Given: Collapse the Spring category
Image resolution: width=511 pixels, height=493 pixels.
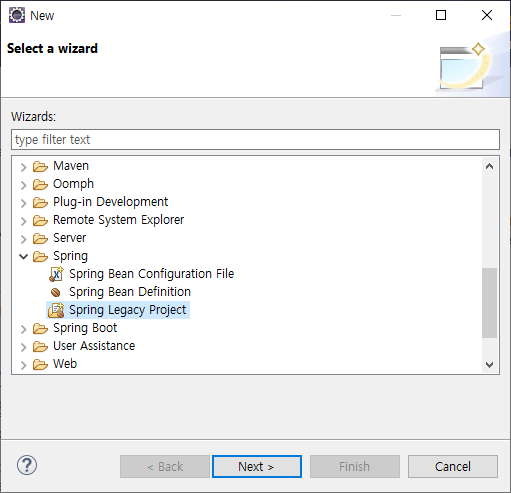Looking at the screenshot, I should tap(23, 256).
